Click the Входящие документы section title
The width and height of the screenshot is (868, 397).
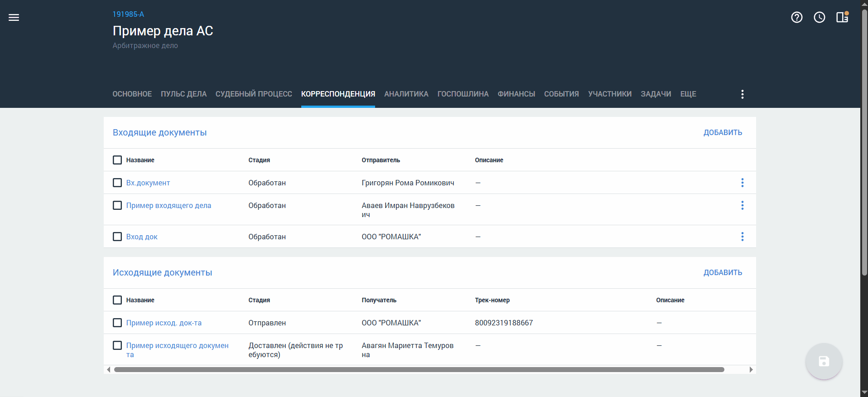point(159,132)
